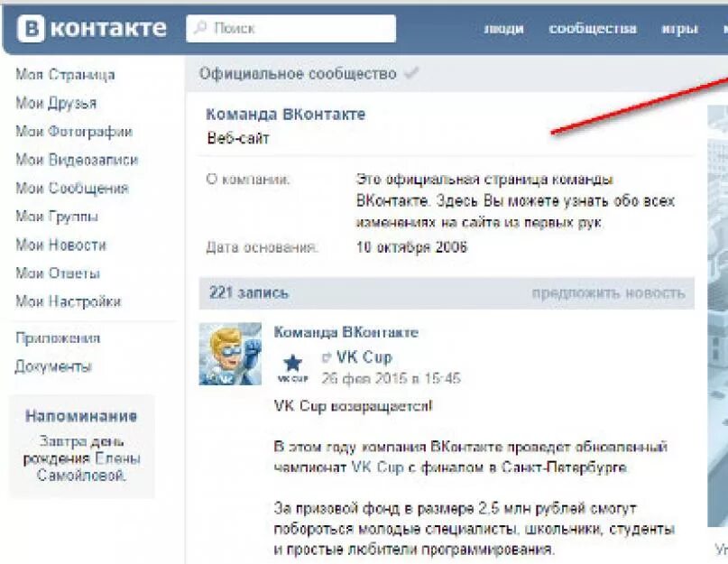
Task: Click the VKontakte logo icon
Action: [x=31, y=28]
